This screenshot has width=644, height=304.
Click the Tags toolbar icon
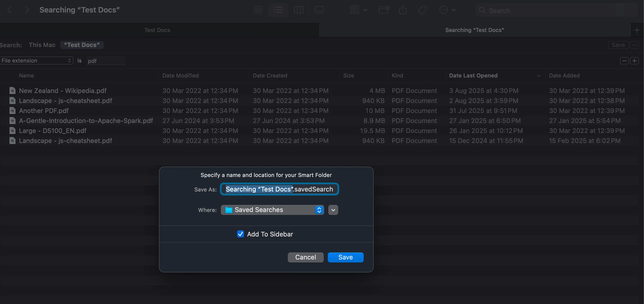422,10
